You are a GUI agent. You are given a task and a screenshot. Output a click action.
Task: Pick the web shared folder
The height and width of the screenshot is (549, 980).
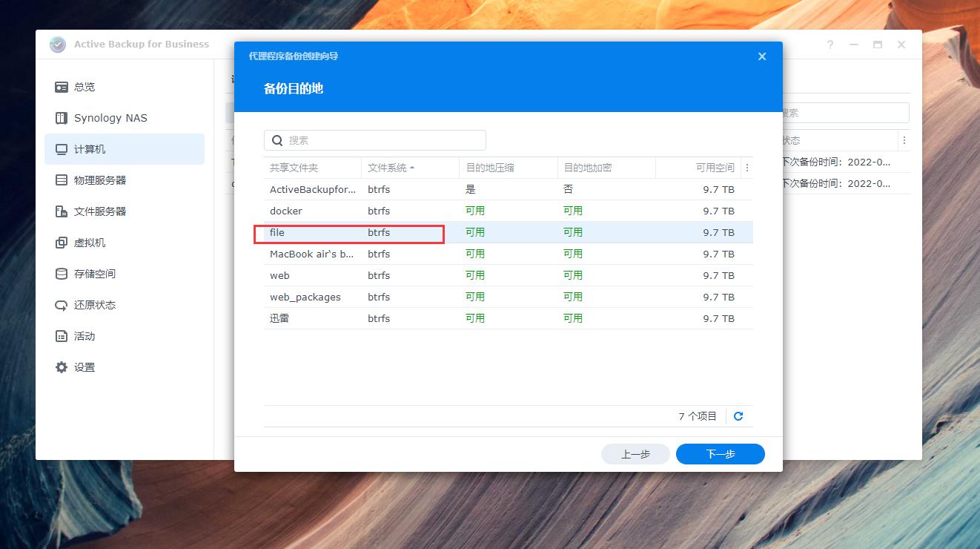509,275
